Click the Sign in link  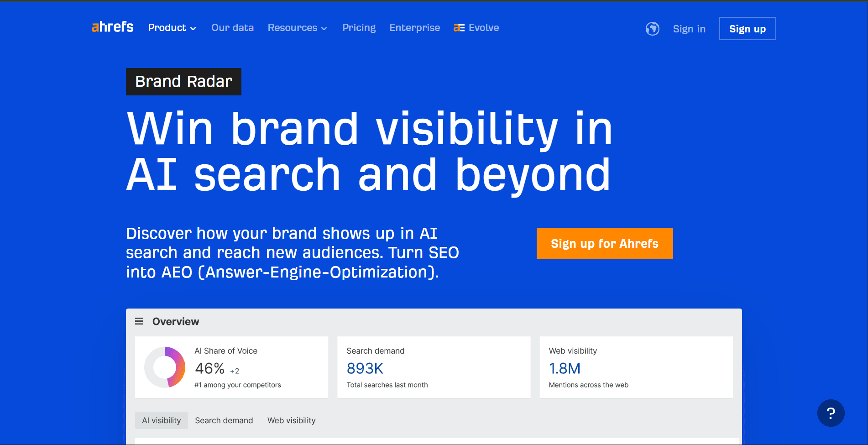point(689,29)
